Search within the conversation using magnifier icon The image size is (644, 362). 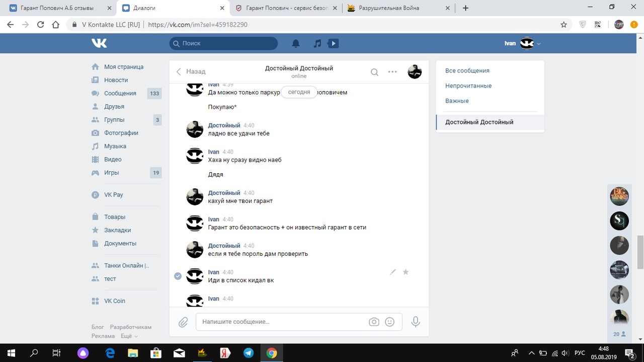(374, 72)
